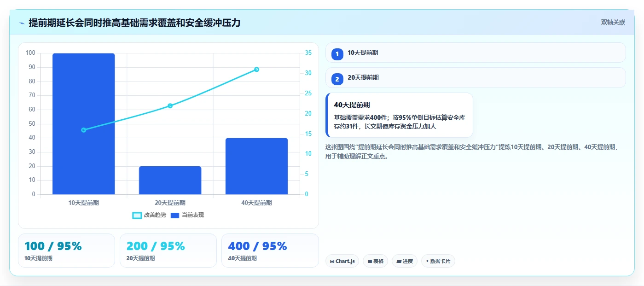Toggle the 改善趋势 legend entry
This screenshot has width=644, height=286.
click(x=149, y=215)
